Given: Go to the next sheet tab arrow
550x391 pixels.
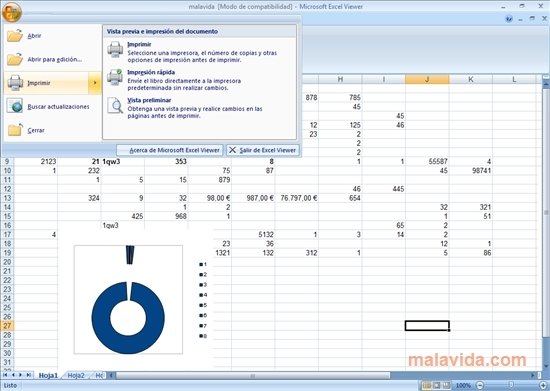Looking at the screenshot, I should (x=21, y=375).
